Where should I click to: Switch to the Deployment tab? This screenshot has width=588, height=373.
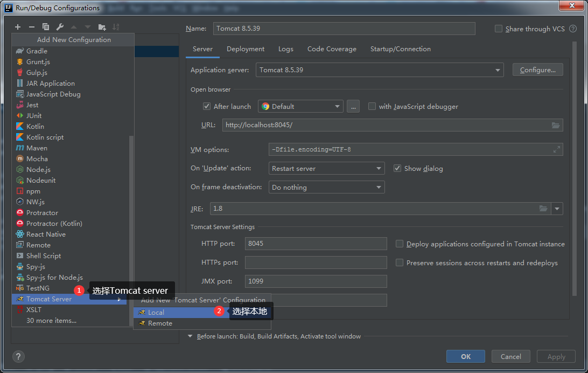coord(246,49)
